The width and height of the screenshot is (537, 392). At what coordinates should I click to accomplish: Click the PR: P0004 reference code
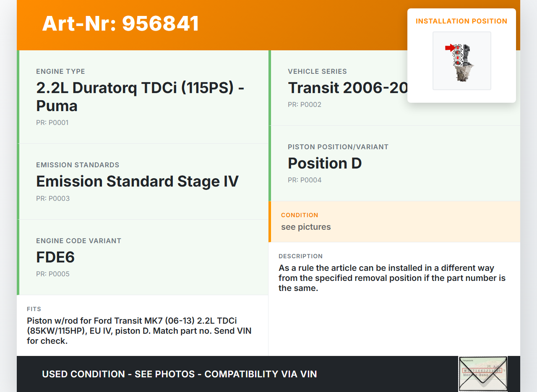coord(305,180)
